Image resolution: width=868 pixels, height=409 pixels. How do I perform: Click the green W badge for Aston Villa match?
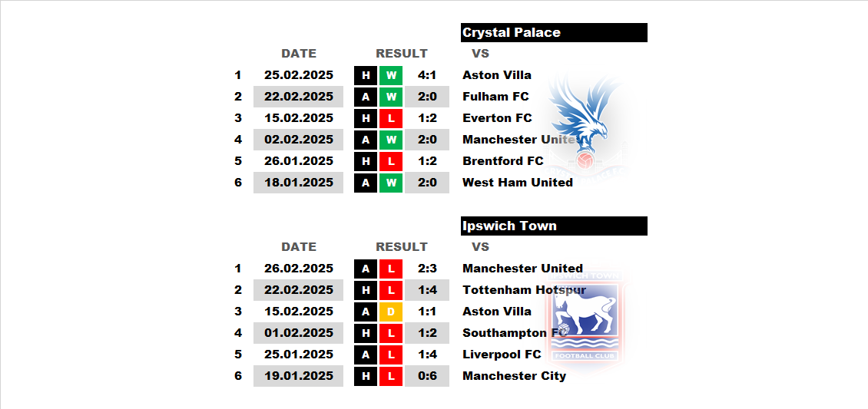392,75
